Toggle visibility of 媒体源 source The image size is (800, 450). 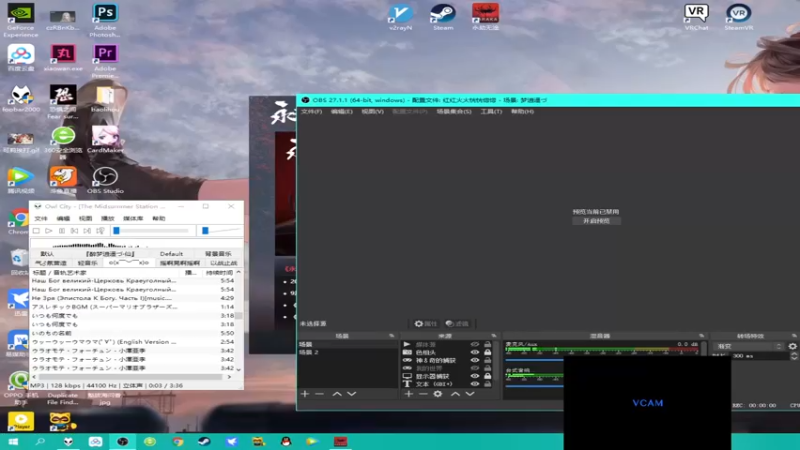click(474, 344)
